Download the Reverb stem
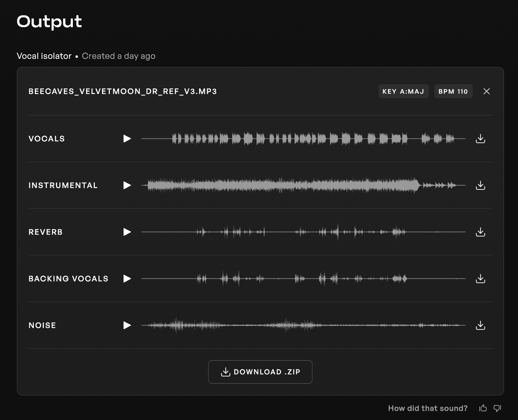518x420 pixels. point(480,232)
